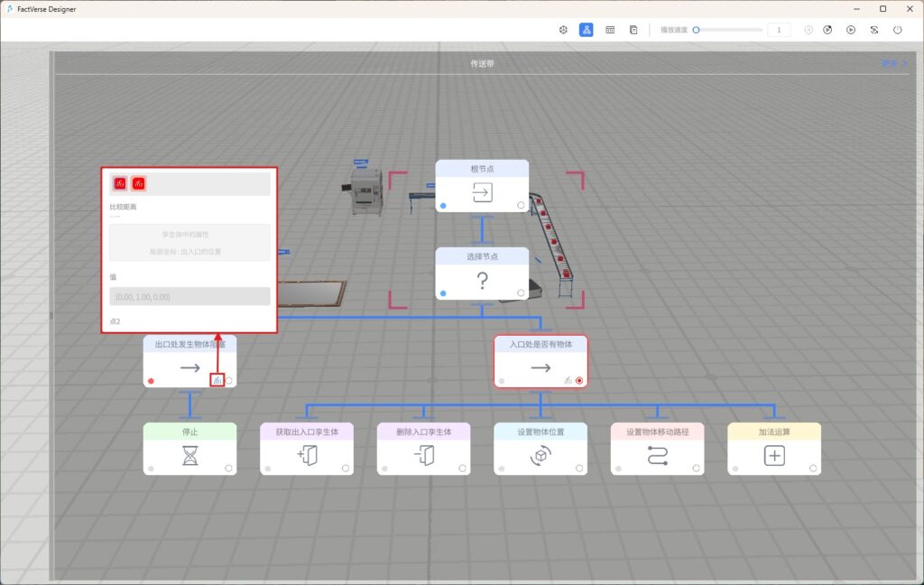924x585 pixels.
Task: Click the 获取出入口孪生体 node header
Action: (x=307, y=432)
